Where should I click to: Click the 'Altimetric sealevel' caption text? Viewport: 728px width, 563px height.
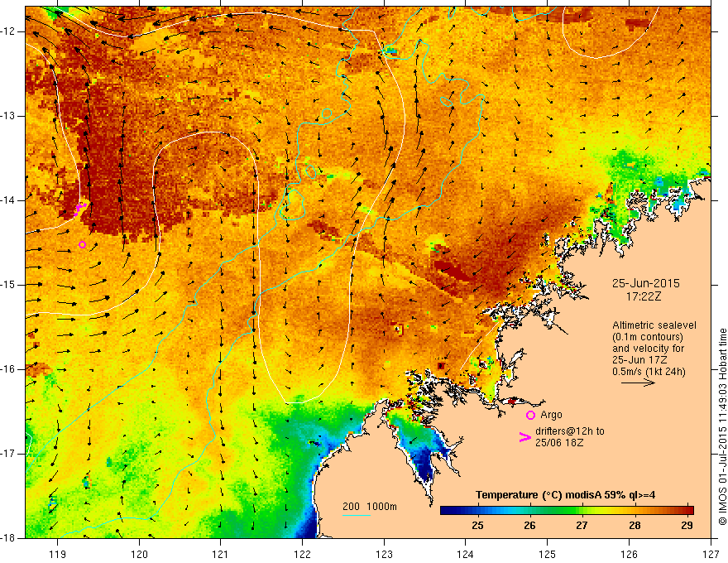point(654,325)
